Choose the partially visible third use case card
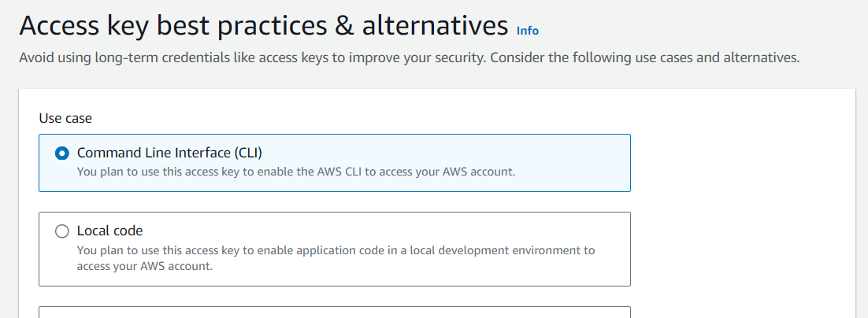Viewport: 868px width, 318px height. (334, 312)
